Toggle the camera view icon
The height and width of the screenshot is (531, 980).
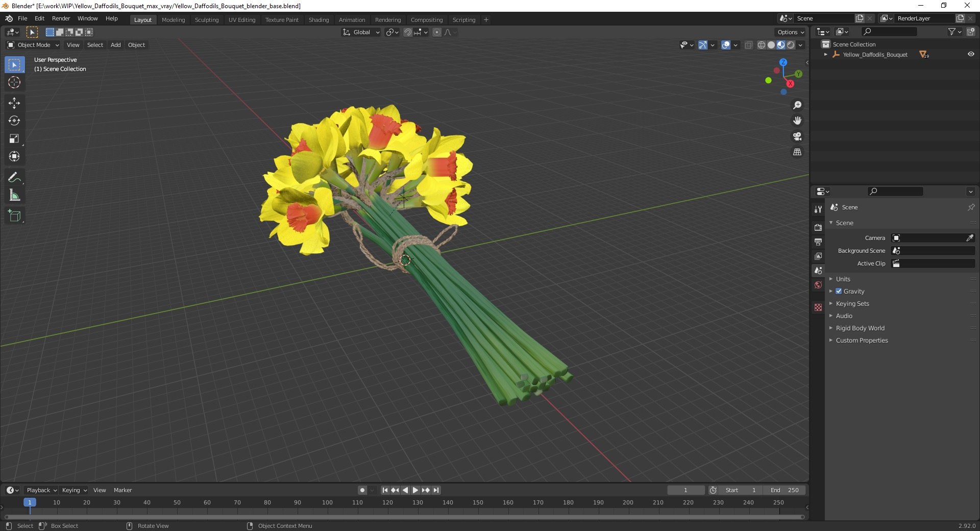tap(797, 136)
